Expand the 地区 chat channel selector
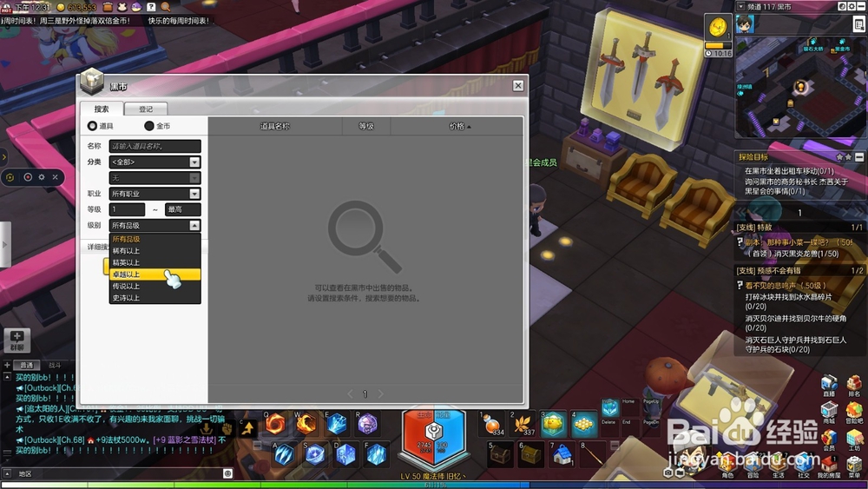868x489 pixels. pyautogui.click(x=7, y=473)
